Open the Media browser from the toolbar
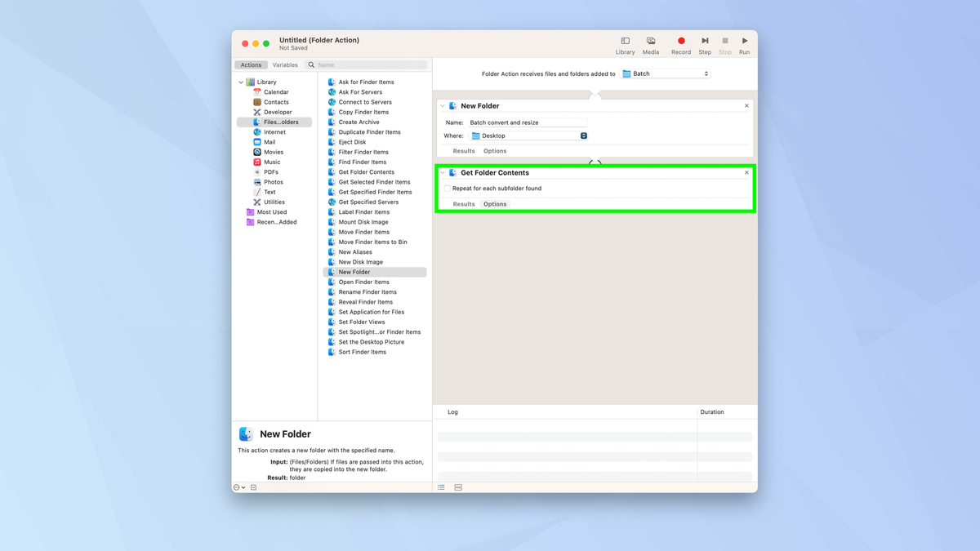The image size is (980, 551). coord(651,41)
